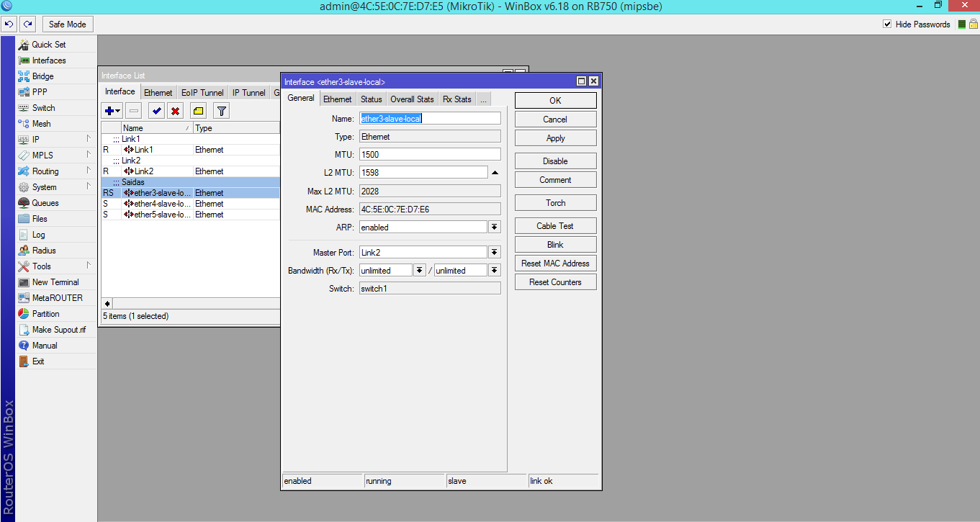Click the Torch button
Viewport: 980px width, 522px height.
coord(555,203)
